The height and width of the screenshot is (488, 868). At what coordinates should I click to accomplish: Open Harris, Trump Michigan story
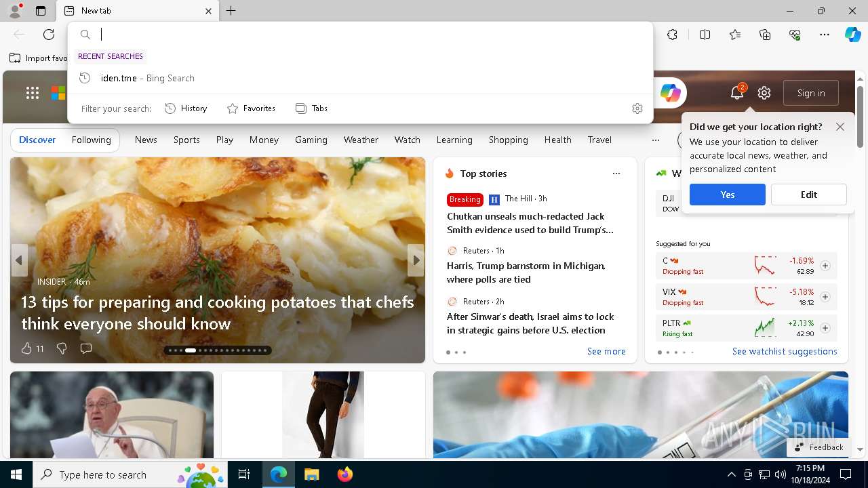coord(526,272)
